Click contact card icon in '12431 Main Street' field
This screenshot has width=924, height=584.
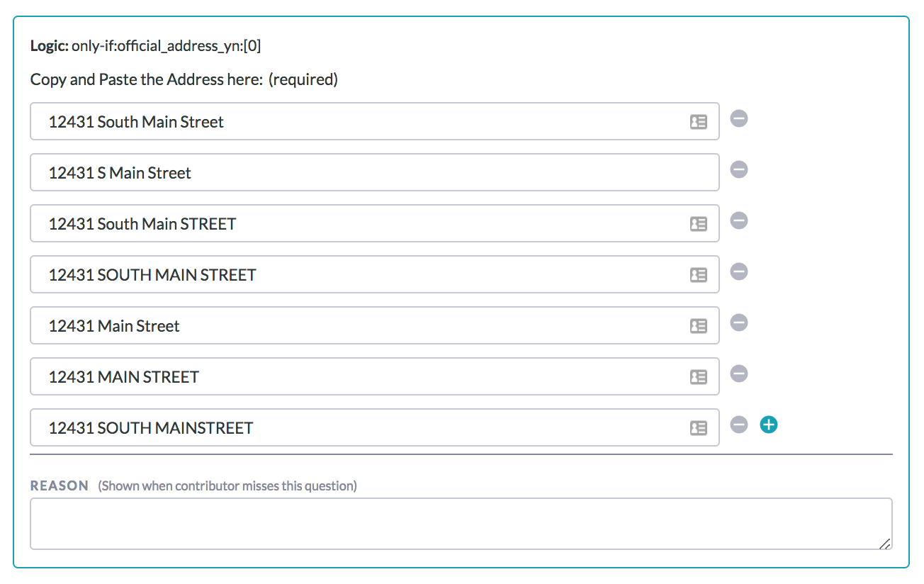point(699,326)
